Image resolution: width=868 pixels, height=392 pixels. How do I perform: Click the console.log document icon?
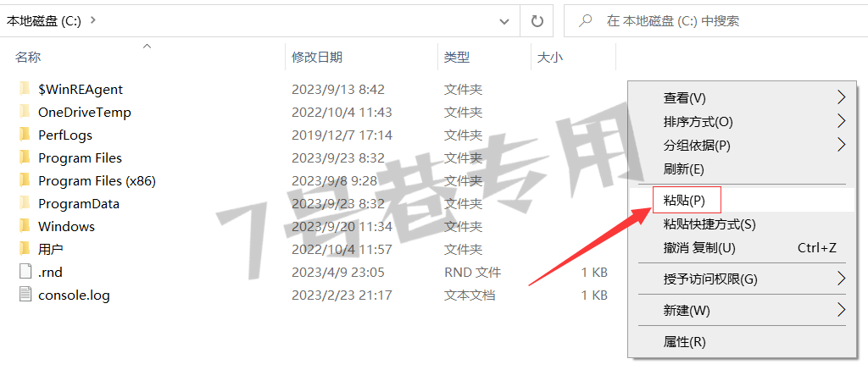25,294
